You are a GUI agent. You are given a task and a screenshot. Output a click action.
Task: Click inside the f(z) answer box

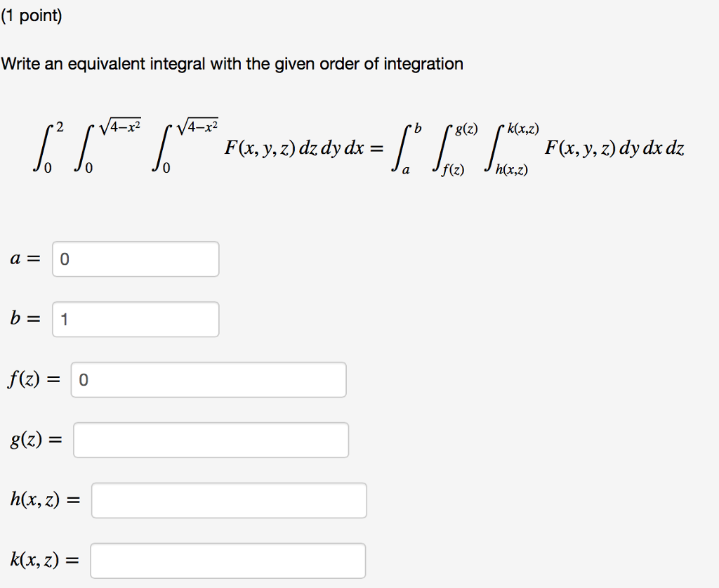207,379
